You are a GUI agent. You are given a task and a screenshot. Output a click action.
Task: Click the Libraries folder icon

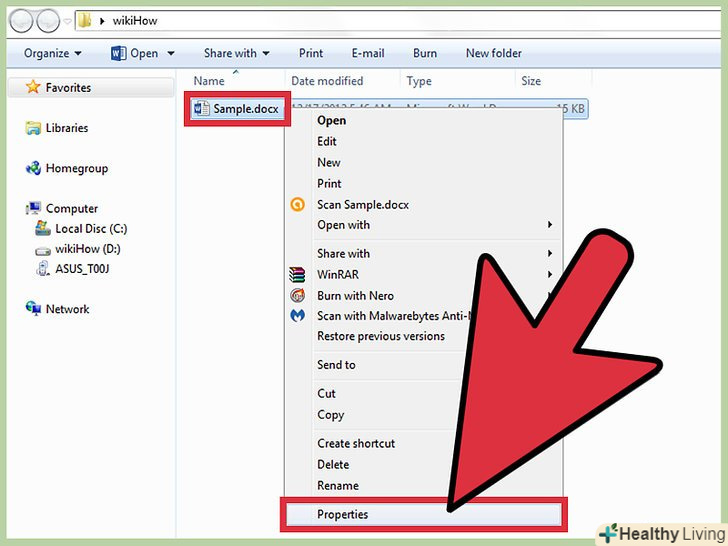tap(33, 128)
